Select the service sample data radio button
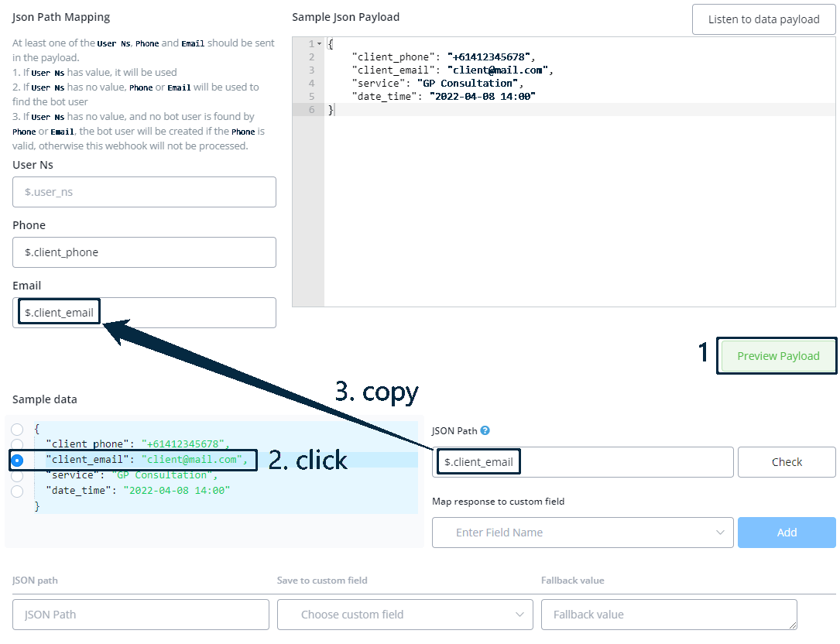This screenshot has height=644, width=840. pos(17,476)
